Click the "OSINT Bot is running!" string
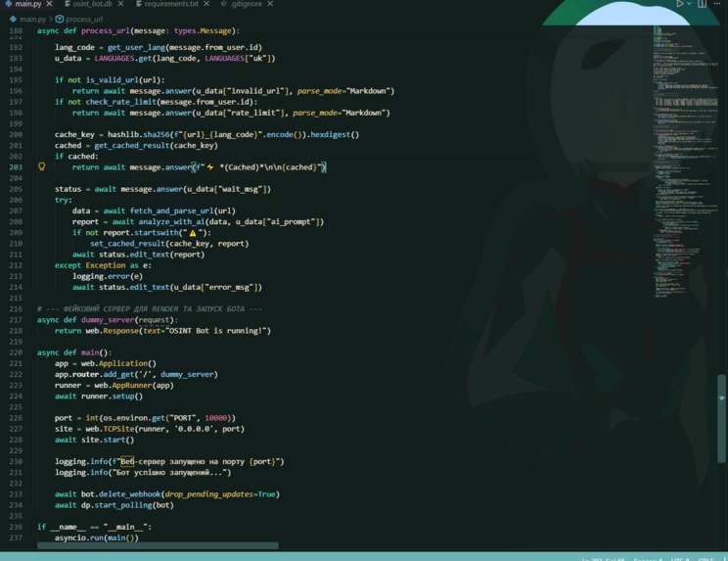Viewport: 728px width, 561px height. click(x=218, y=331)
